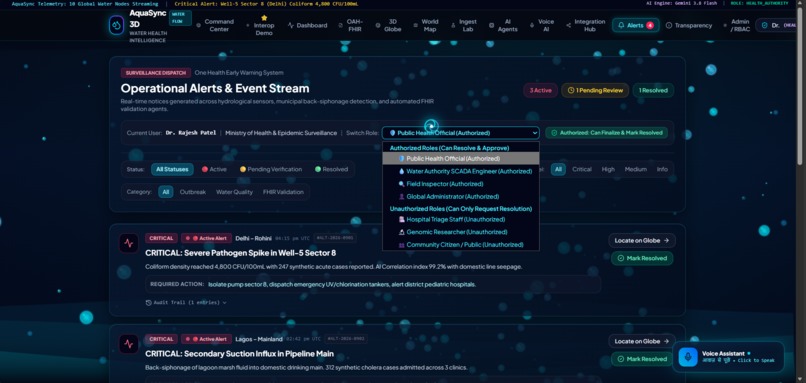Select Community Citizen / Public role
The width and height of the screenshot is (806, 383).
click(x=461, y=245)
